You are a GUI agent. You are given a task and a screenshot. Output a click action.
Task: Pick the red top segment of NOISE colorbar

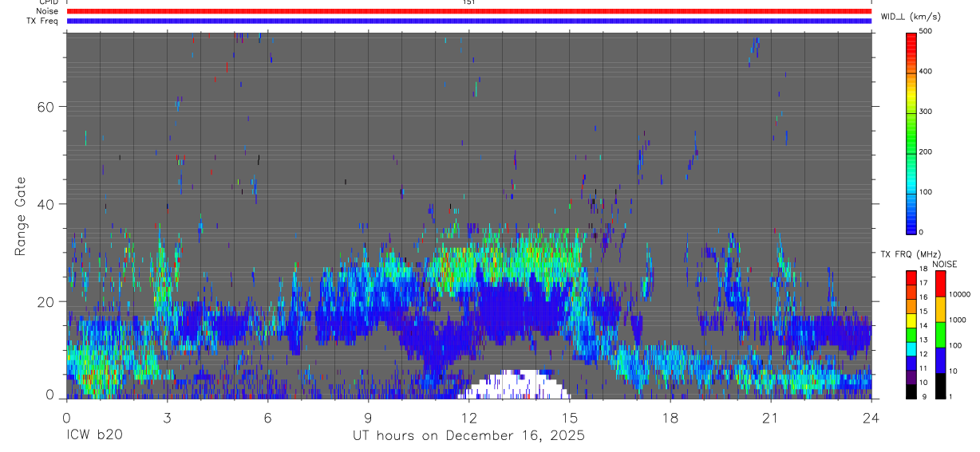coord(941,283)
